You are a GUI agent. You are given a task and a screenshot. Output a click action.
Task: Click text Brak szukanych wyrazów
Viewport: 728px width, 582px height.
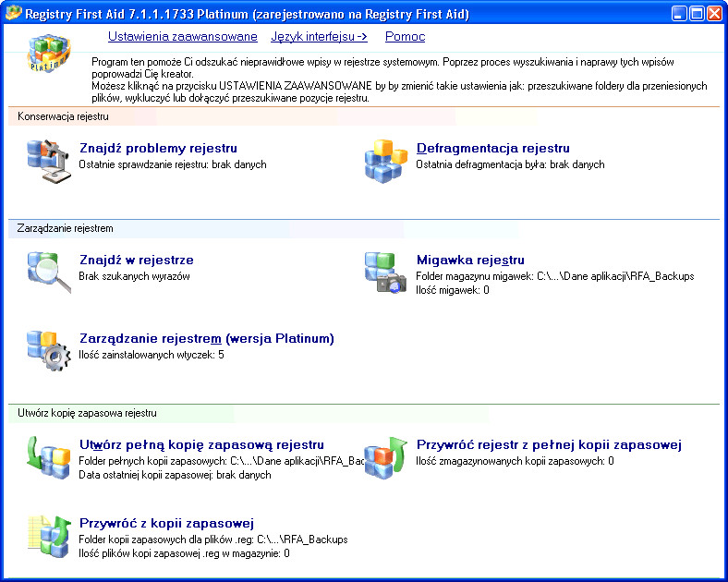coord(134,276)
